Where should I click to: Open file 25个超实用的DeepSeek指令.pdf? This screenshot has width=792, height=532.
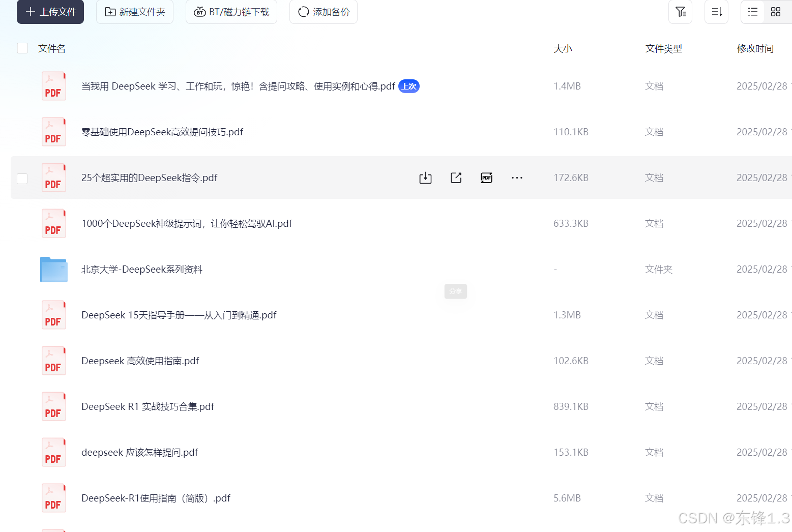(150, 178)
